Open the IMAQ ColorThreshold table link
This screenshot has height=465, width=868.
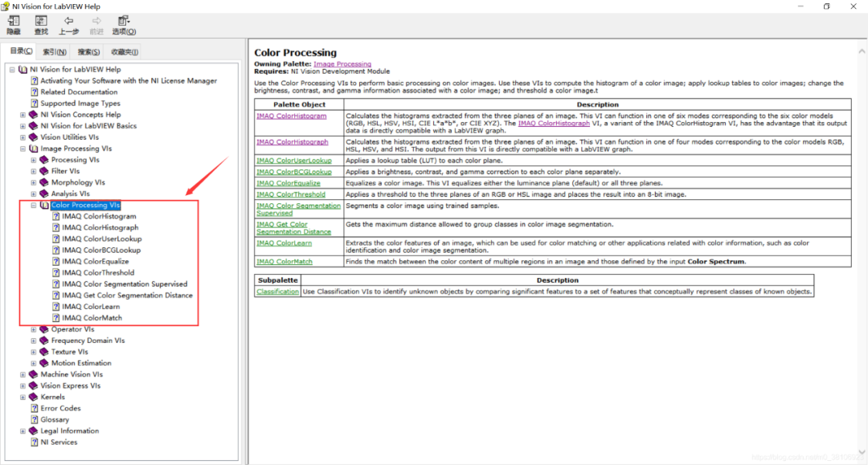(x=291, y=194)
